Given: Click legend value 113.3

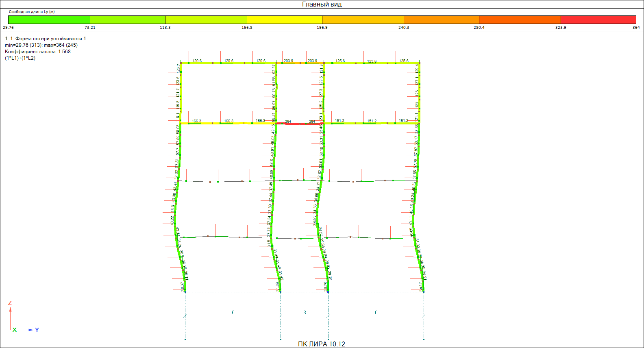Looking at the screenshot, I should [x=165, y=28].
